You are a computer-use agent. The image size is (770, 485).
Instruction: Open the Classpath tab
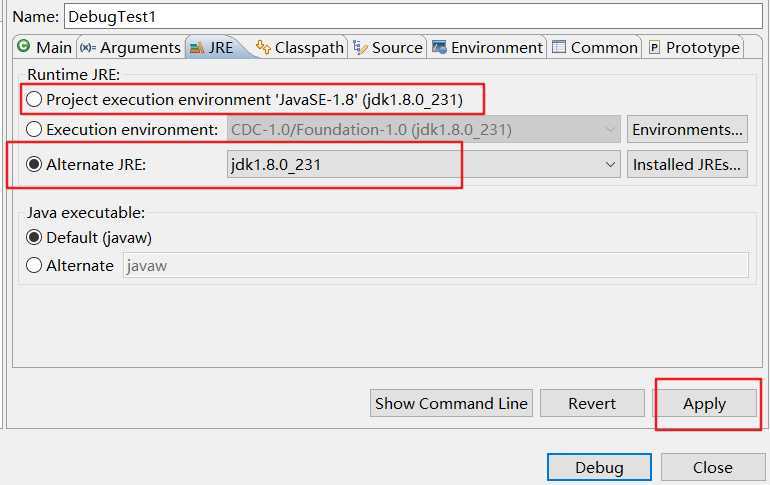301,47
